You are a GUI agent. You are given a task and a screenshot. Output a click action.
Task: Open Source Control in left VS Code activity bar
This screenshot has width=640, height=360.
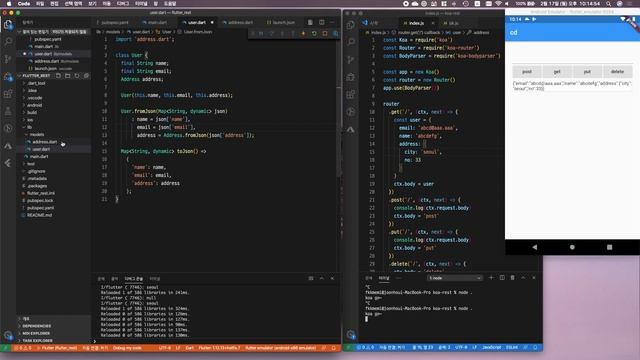click(x=8, y=59)
